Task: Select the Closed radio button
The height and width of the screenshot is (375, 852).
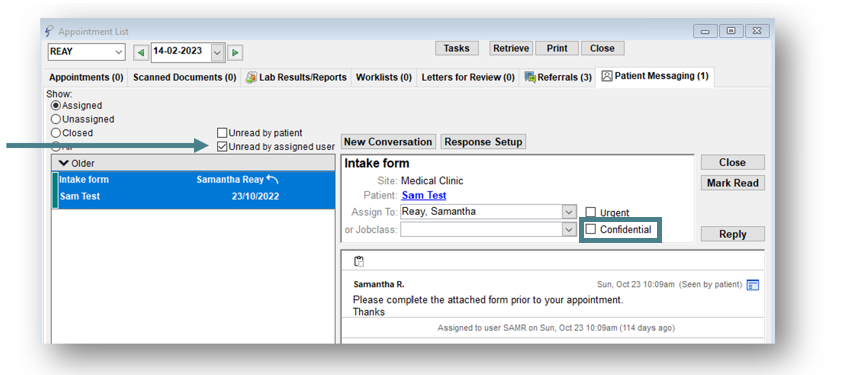Action: coord(55,133)
